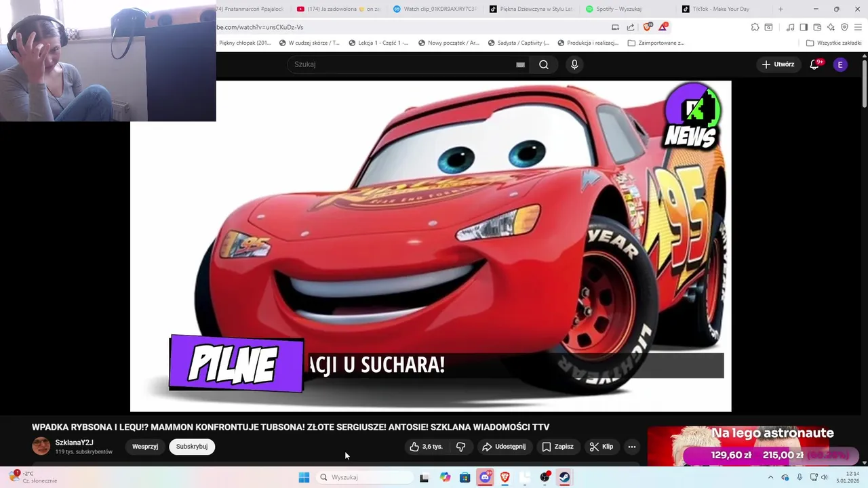
Task: Open more actions three-dot menu
Action: pyautogui.click(x=632, y=447)
